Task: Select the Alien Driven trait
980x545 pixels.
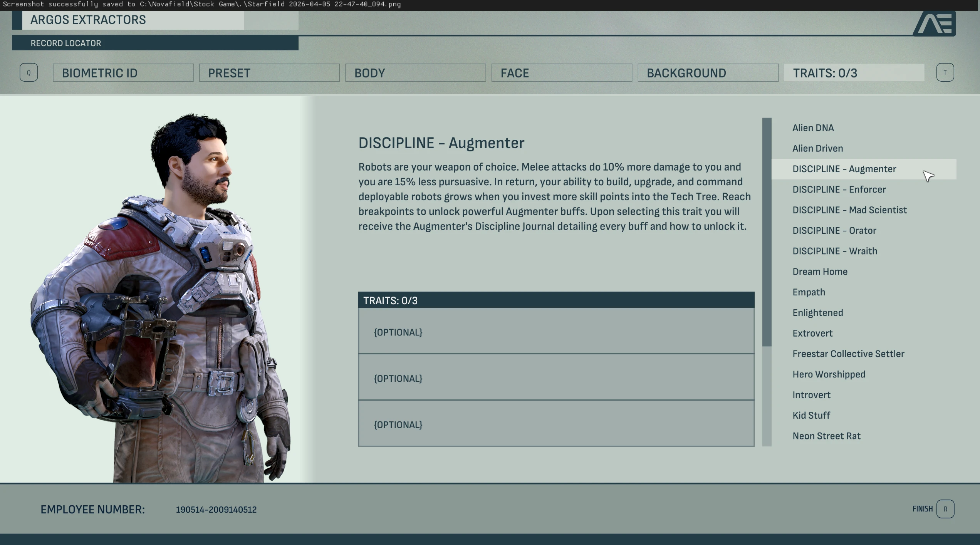Action: [x=864, y=148]
